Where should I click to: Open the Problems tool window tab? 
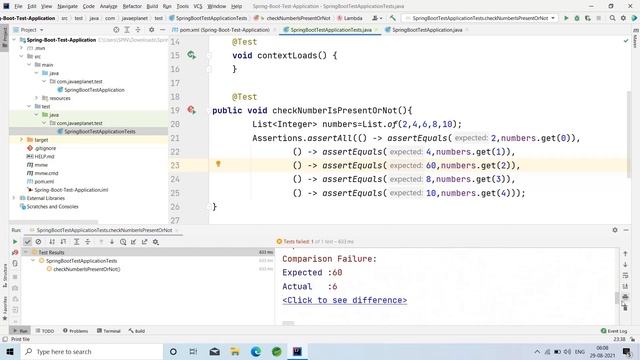click(76, 331)
